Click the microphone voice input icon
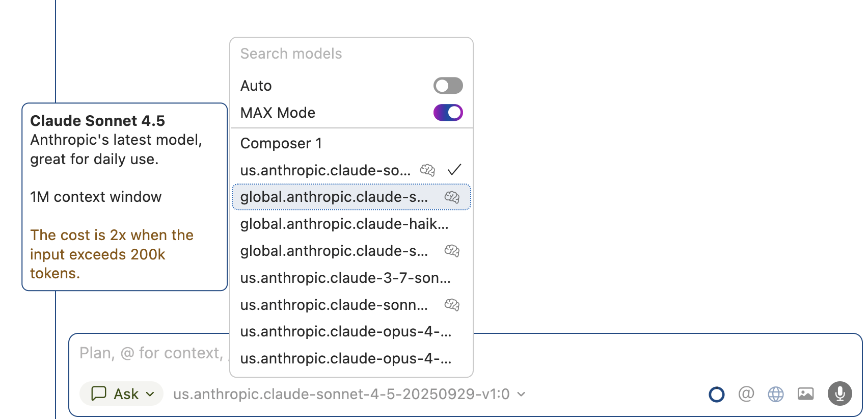The image size is (868, 419). (839, 394)
